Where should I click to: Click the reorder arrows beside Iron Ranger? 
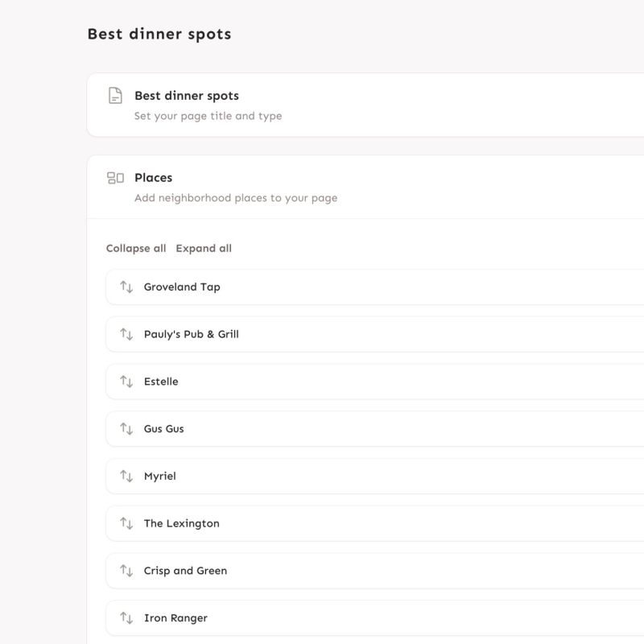pyautogui.click(x=126, y=617)
